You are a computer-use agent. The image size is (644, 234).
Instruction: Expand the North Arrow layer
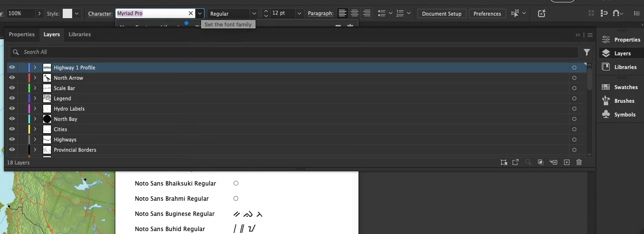point(35,78)
